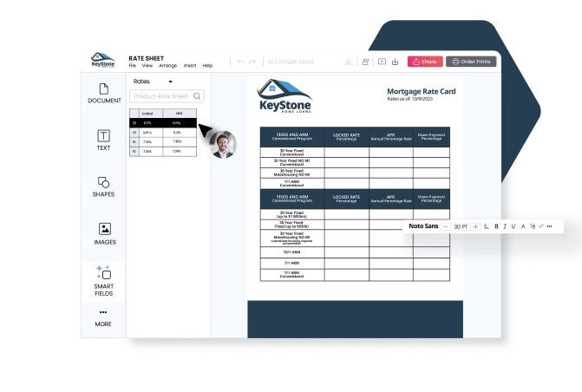Click the Order Prints button
This screenshot has height=392, width=582.
(x=471, y=62)
